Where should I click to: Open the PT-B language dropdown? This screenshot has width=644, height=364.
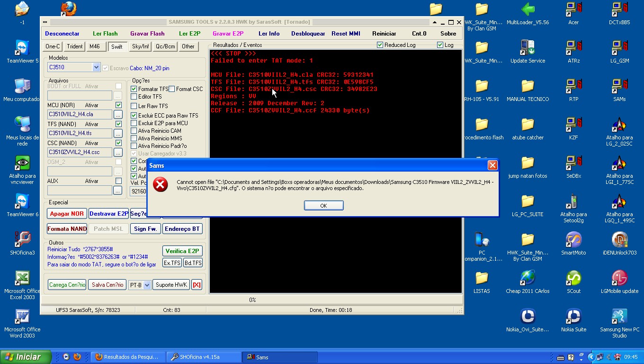(x=147, y=285)
